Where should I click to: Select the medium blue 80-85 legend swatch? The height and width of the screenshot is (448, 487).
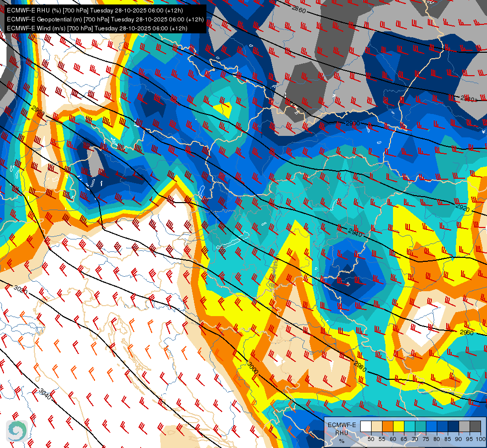443,426
